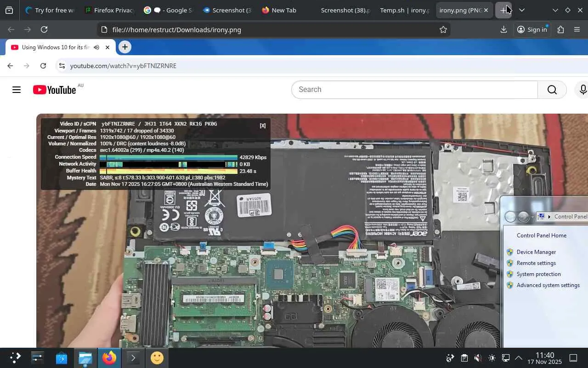List all Firefox tabs with the chevron

click(x=521, y=10)
